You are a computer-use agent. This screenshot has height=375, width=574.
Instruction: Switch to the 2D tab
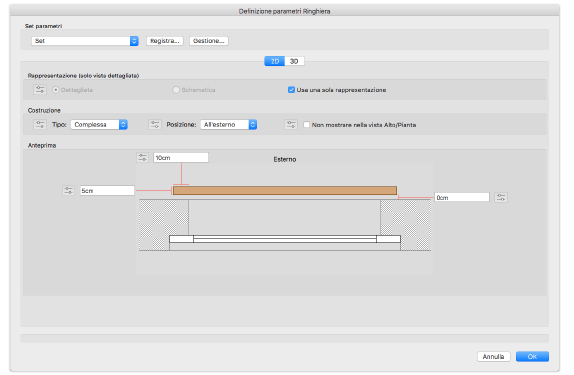click(275, 61)
